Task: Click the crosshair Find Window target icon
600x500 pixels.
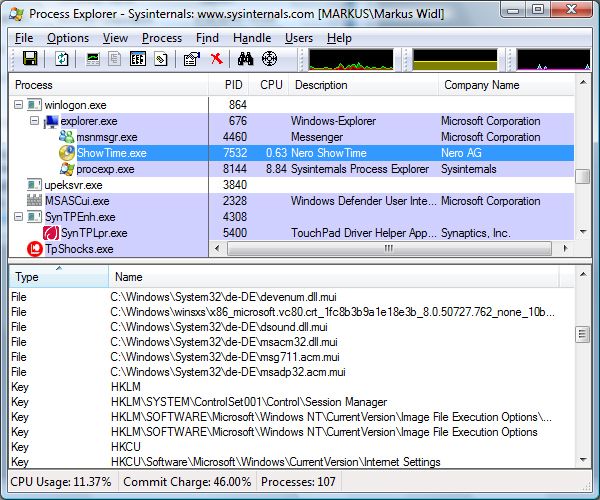Action: tap(269, 59)
